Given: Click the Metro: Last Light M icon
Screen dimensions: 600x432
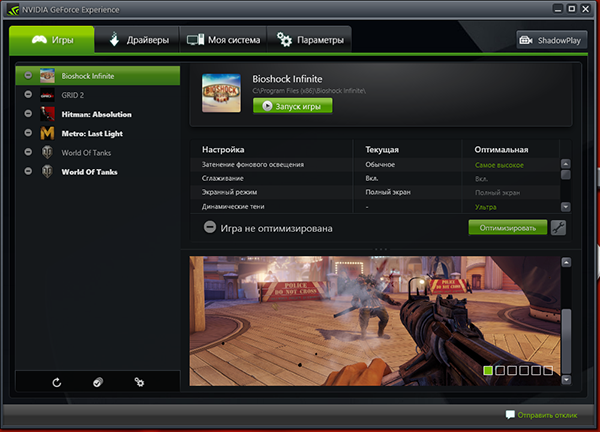Looking at the screenshot, I should tap(47, 133).
